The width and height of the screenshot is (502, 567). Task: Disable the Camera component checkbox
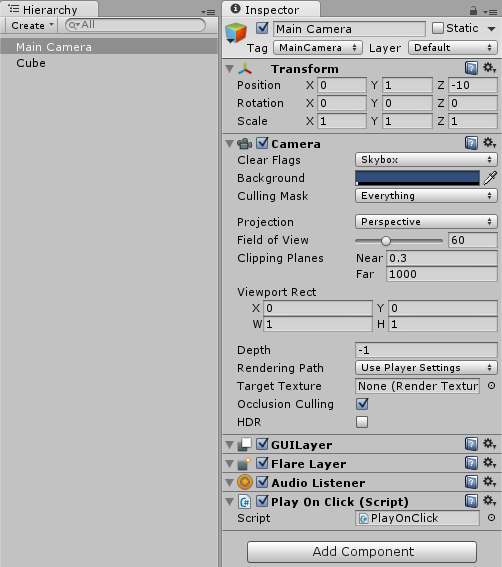(262, 143)
